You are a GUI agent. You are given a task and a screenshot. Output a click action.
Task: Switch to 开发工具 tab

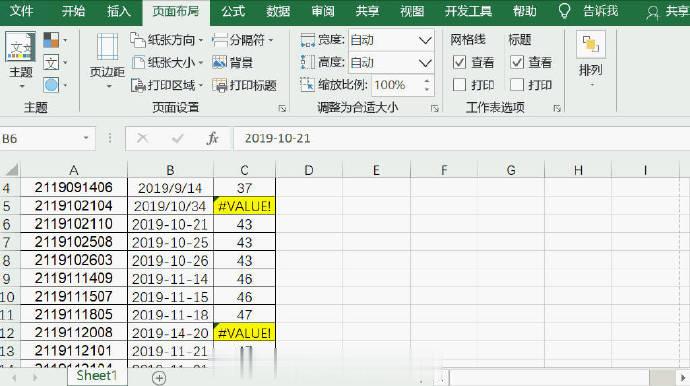[x=468, y=11]
